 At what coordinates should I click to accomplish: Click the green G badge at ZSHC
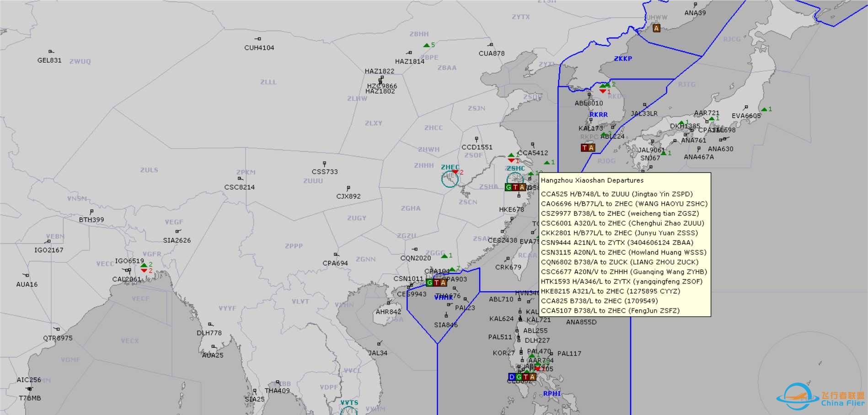tap(508, 187)
